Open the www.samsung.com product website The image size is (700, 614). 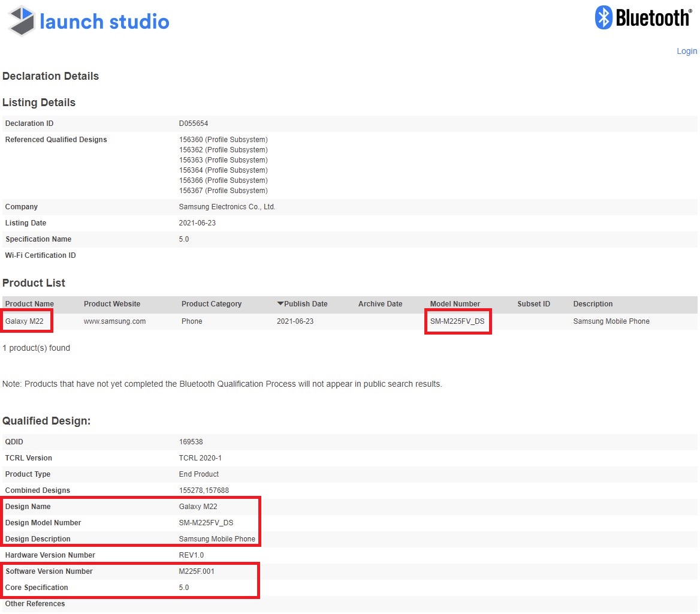pos(114,321)
